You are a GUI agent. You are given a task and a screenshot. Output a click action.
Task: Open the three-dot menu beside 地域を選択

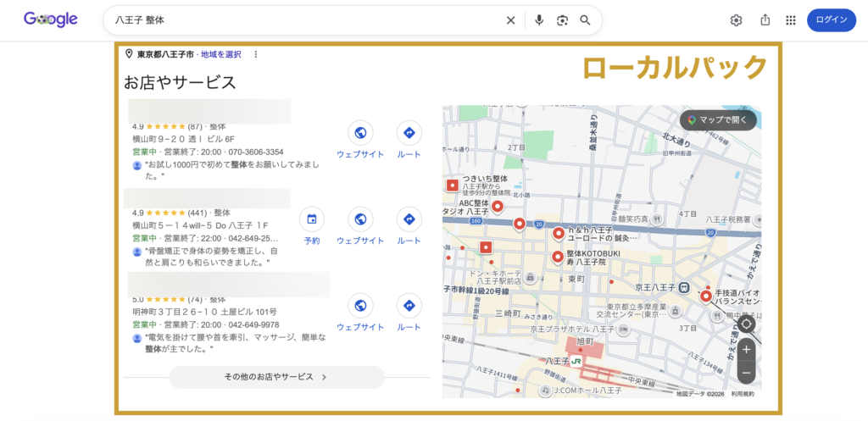coord(256,54)
